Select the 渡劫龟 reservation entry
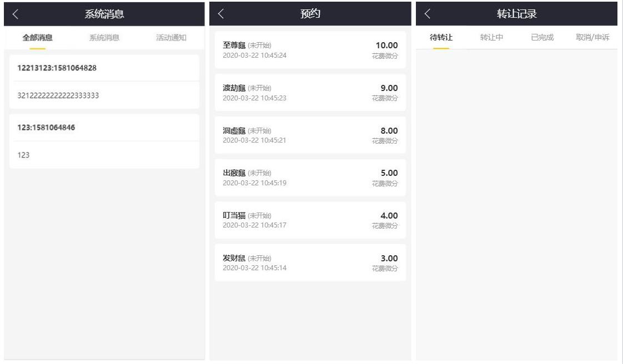 click(310, 93)
